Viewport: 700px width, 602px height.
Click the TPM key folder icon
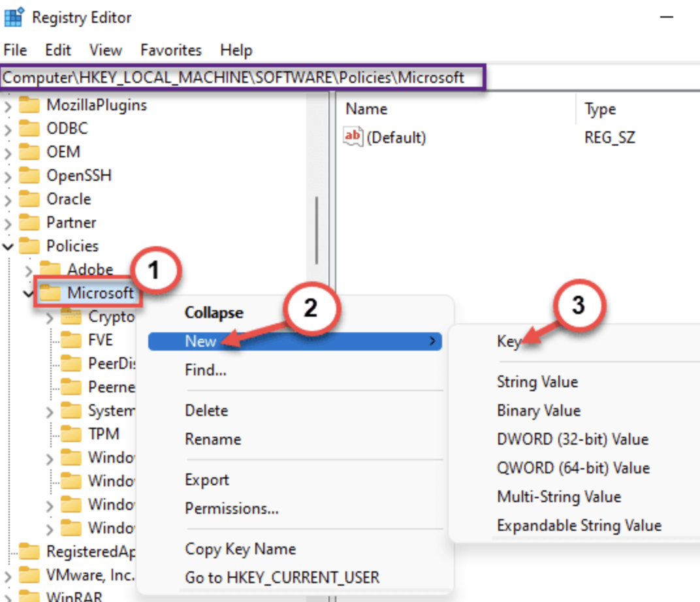click(71, 434)
